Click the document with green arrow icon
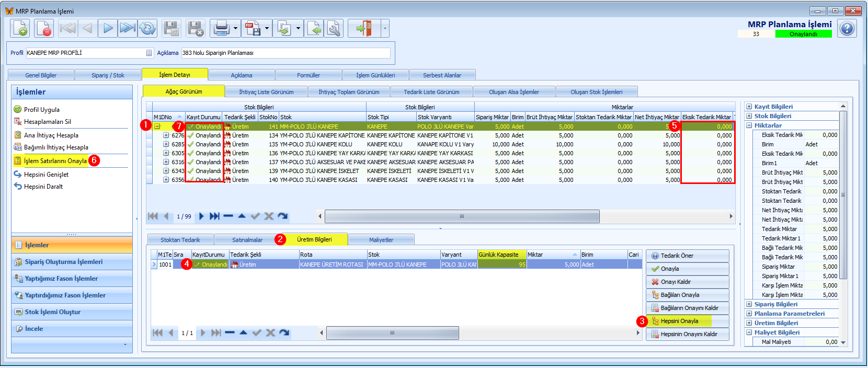Image resolution: width=868 pixels, height=368 pixels. [x=315, y=28]
